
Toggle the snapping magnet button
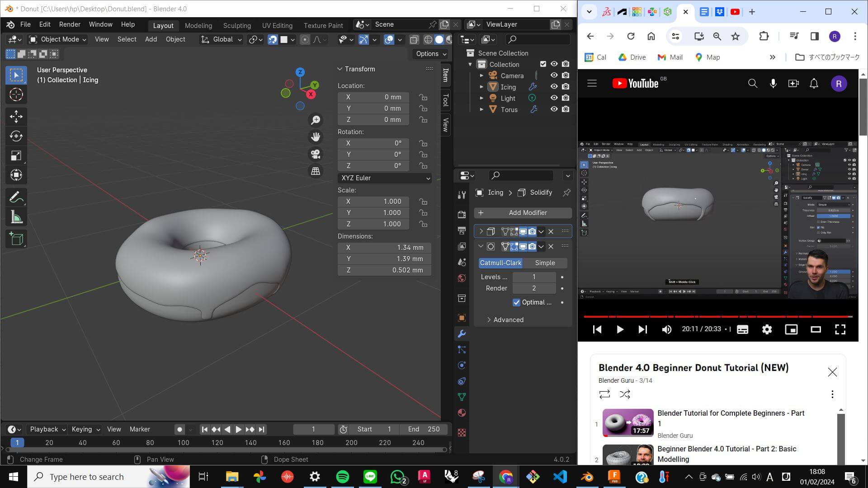click(273, 40)
